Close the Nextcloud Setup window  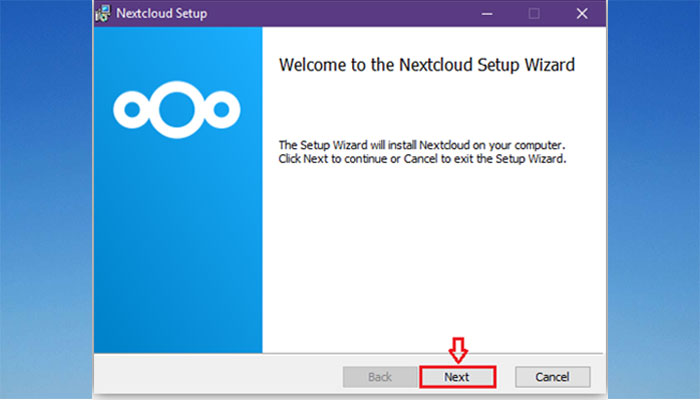click(x=582, y=14)
